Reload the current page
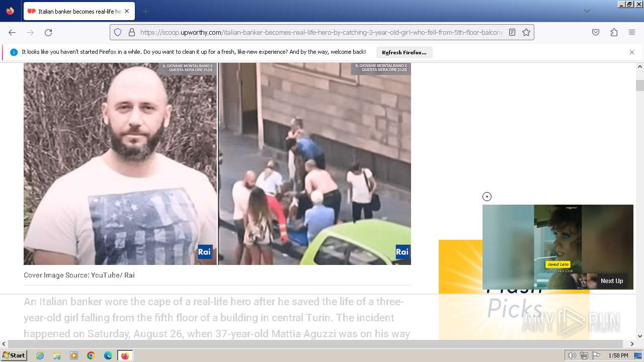644x362 pixels. point(48,32)
